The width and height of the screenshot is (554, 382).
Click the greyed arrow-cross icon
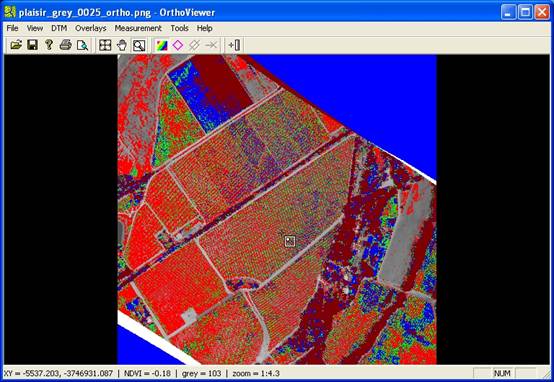pyautogui.click(x=211, y=45)
